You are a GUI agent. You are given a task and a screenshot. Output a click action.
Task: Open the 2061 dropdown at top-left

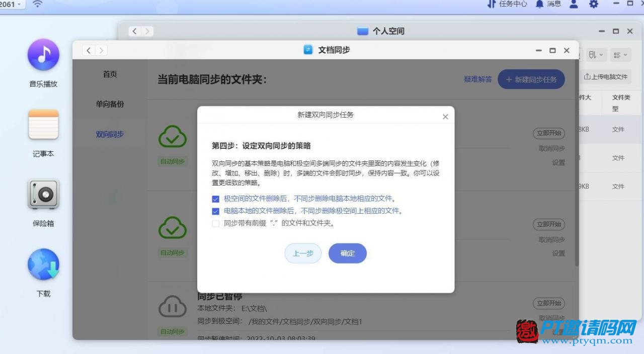12,4
